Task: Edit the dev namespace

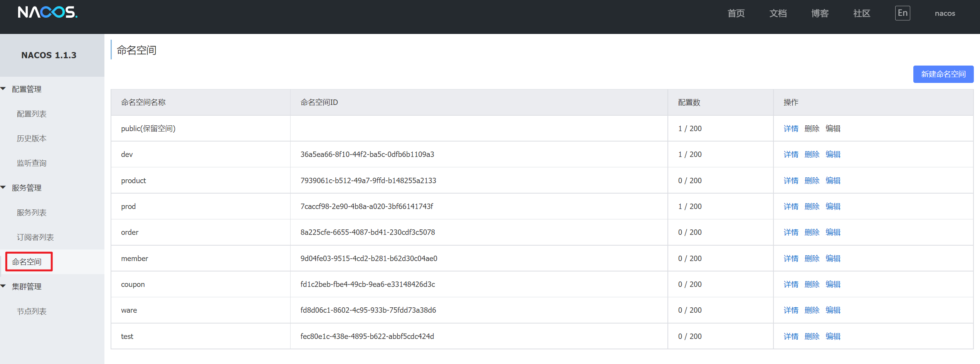Action: [x=833, y=154]
